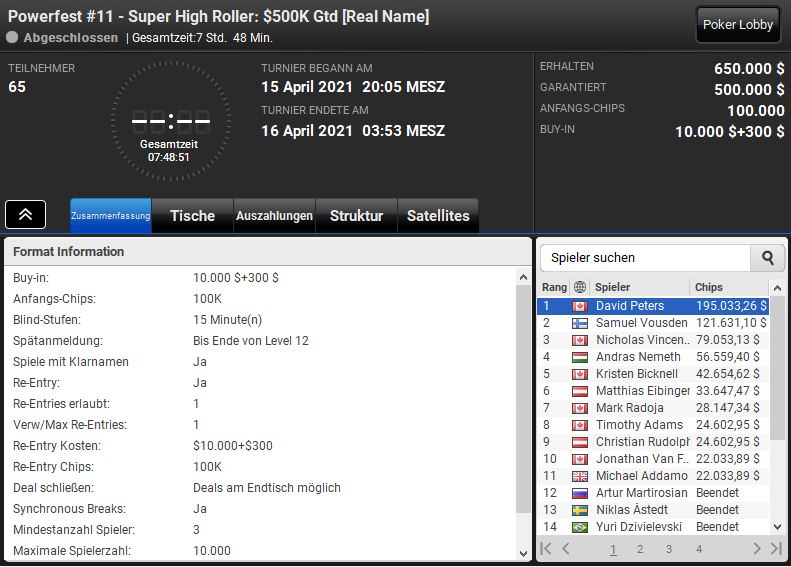The width and height of the screenshot is (791, 567).
Task: Click the Finnish flag beside Samuel Vousden
Action: [x=580, y=323]
